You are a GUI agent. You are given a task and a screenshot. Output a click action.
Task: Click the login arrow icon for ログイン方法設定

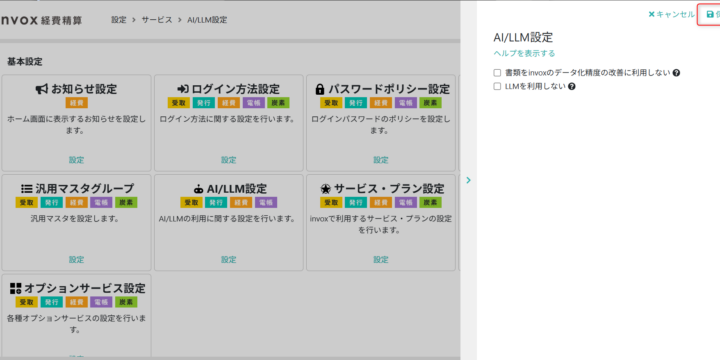183,89
